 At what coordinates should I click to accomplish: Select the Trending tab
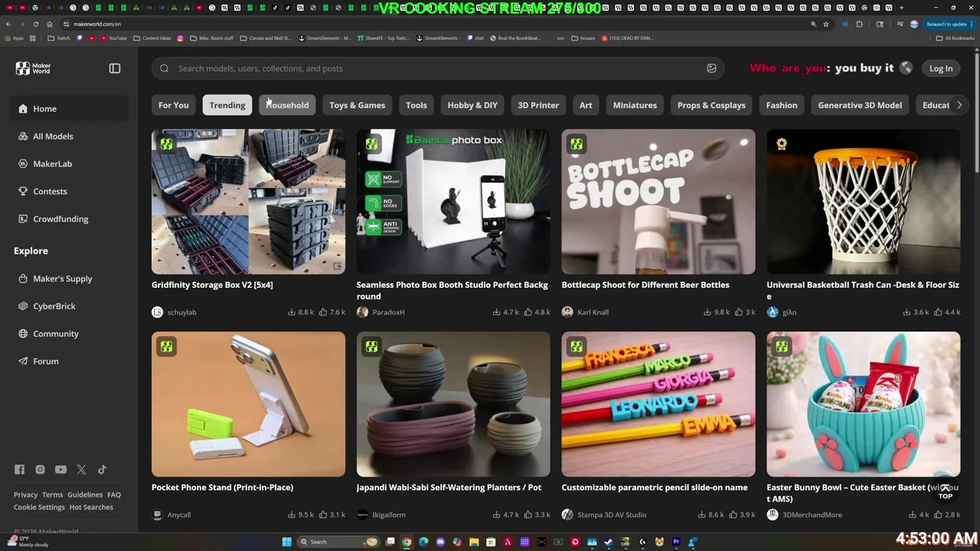tap(227, 105)
